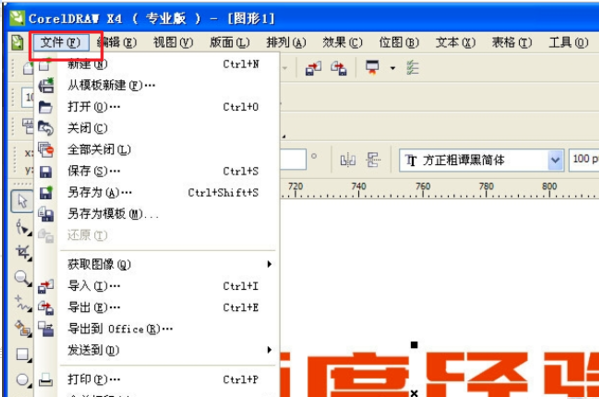
Task: Open the application launcher dropdown arrow
Action: point(393,68)
